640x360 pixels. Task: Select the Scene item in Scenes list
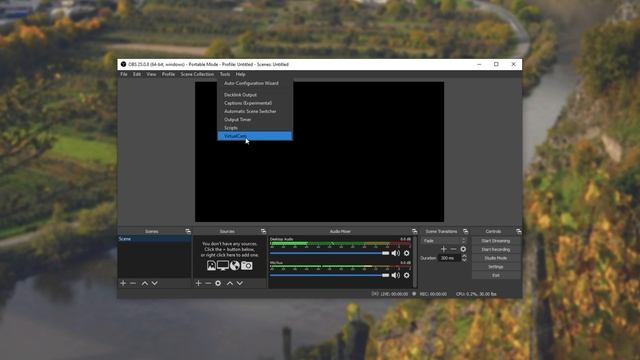[x=154, y=239]
